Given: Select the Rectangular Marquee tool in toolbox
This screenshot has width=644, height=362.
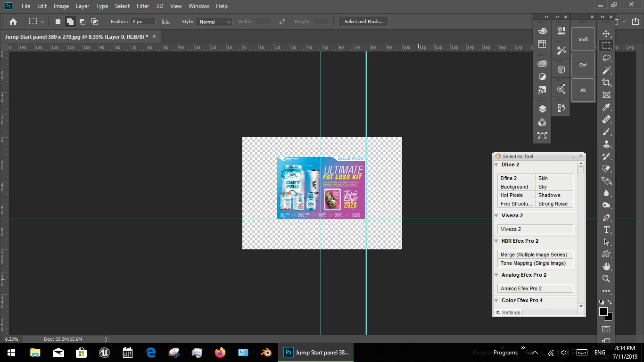Looking at the screenshot, I should pyautogui.click(x=606, y=46).
